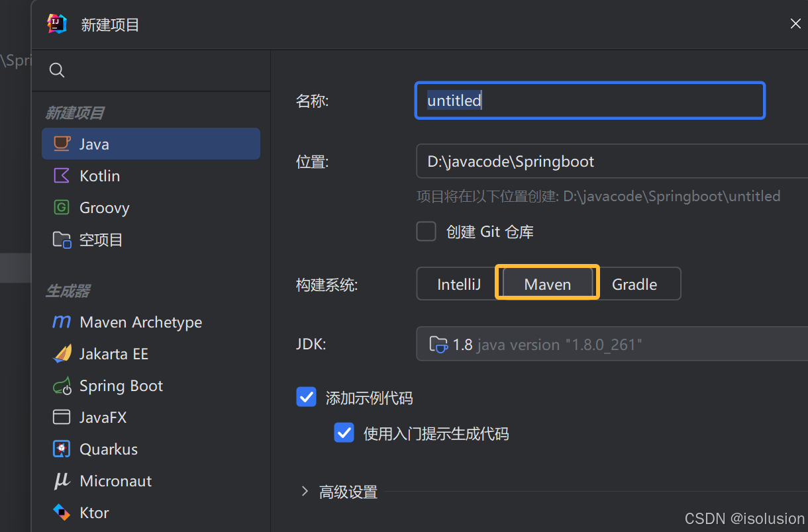Toggle the 创建 Git 仓库 checkbox
Screen dimensions: 808x532
426,232
